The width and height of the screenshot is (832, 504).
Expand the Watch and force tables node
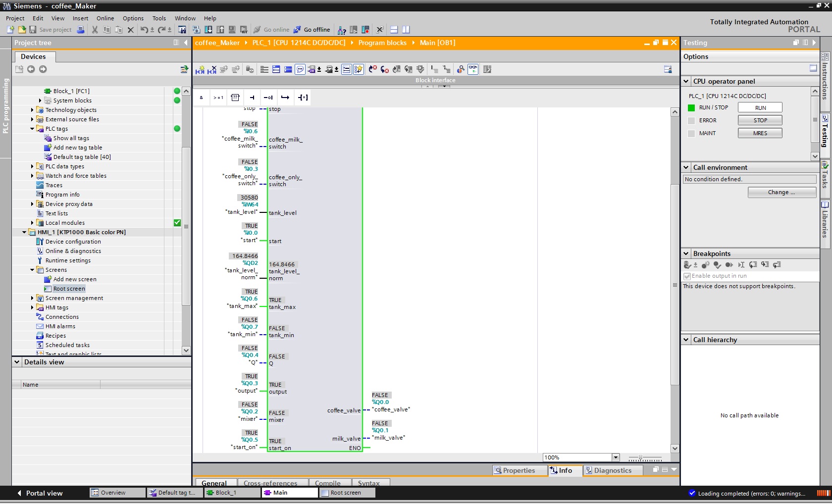click(x=32, y=176)
